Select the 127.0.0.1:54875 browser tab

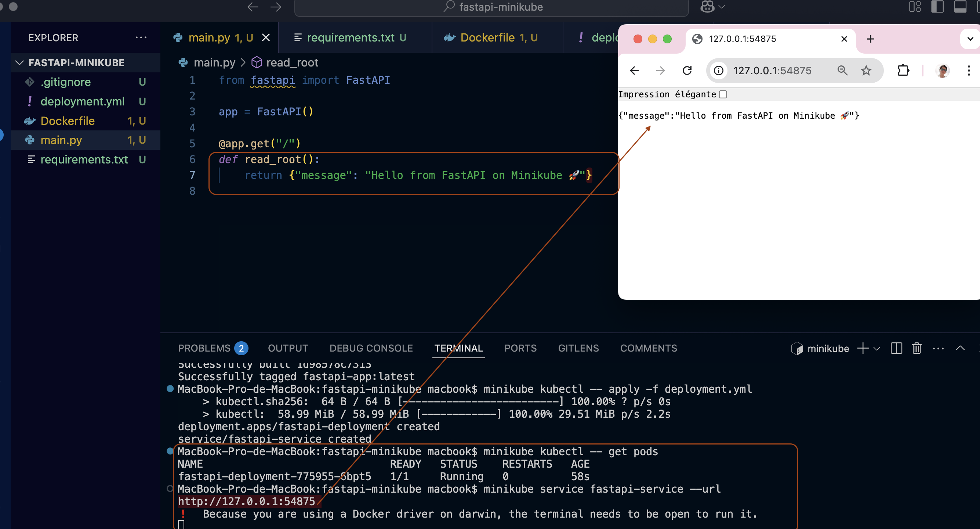pos(770,39)
